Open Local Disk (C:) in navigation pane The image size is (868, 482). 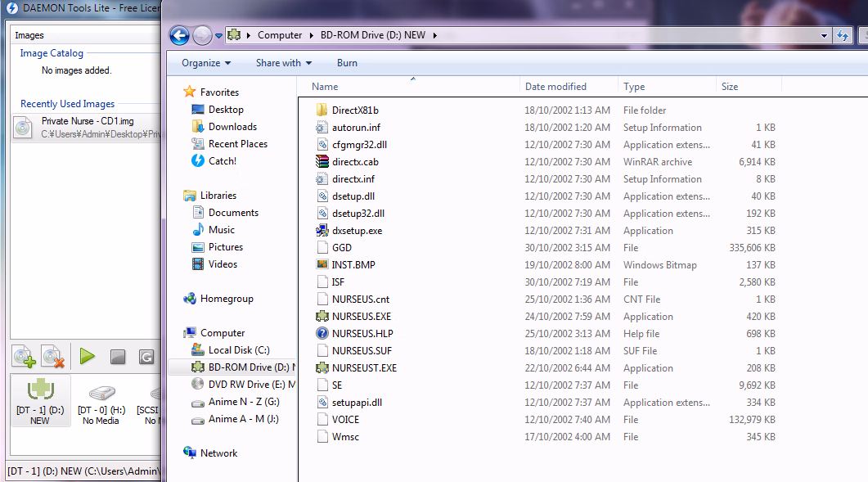(x=239, y=349)
